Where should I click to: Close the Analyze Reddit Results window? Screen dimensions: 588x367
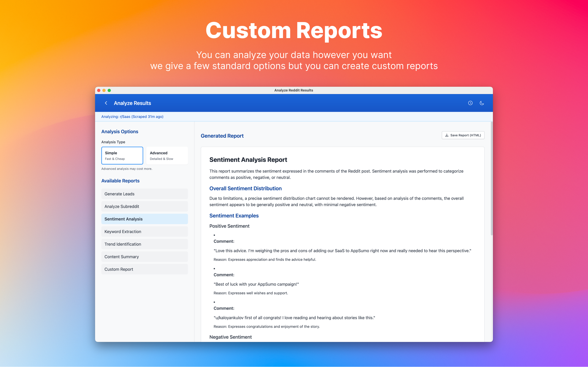[99, 90]
